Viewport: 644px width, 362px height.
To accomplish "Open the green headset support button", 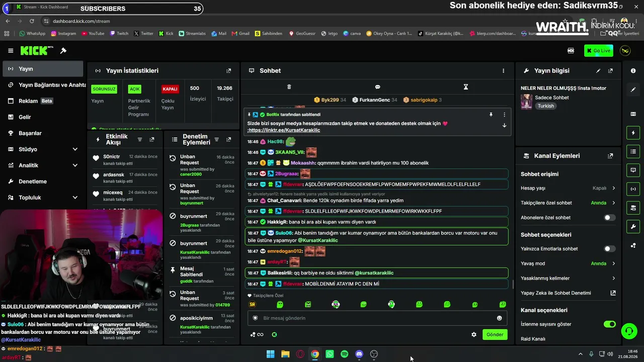I will (629, 331).
